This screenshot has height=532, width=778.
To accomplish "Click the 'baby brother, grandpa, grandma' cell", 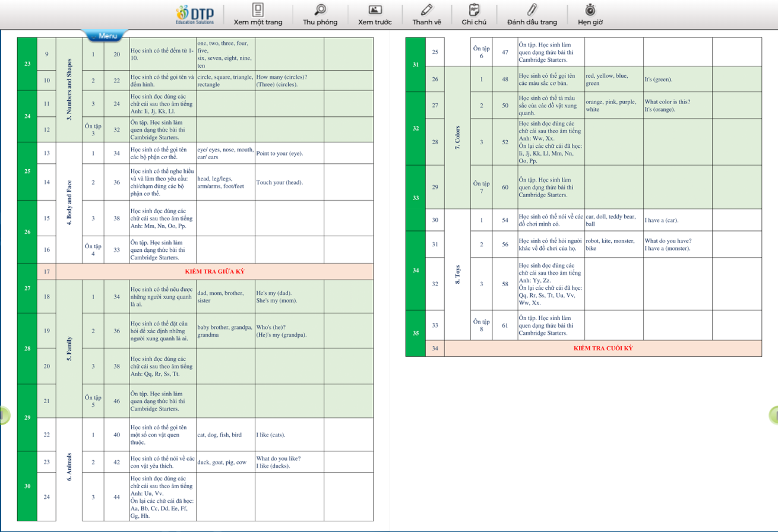I will 224,331.
